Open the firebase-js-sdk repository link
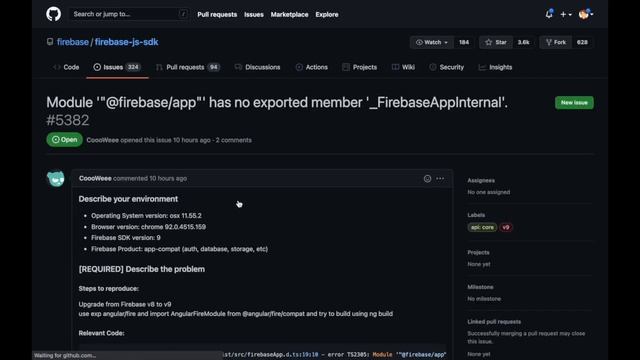This screenshot has height=360, width=640. [x=126, y=42]
